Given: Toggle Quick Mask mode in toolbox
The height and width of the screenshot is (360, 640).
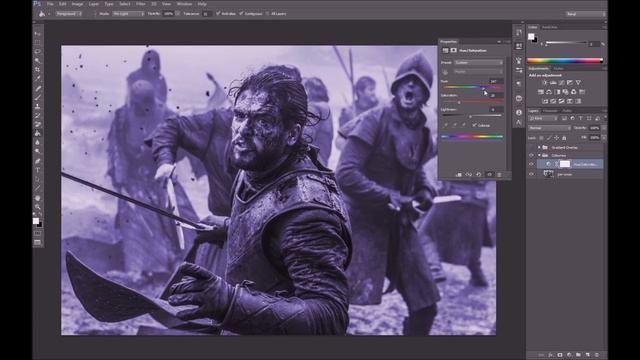Looking at the screenshot, I should (x=38, y=233).
